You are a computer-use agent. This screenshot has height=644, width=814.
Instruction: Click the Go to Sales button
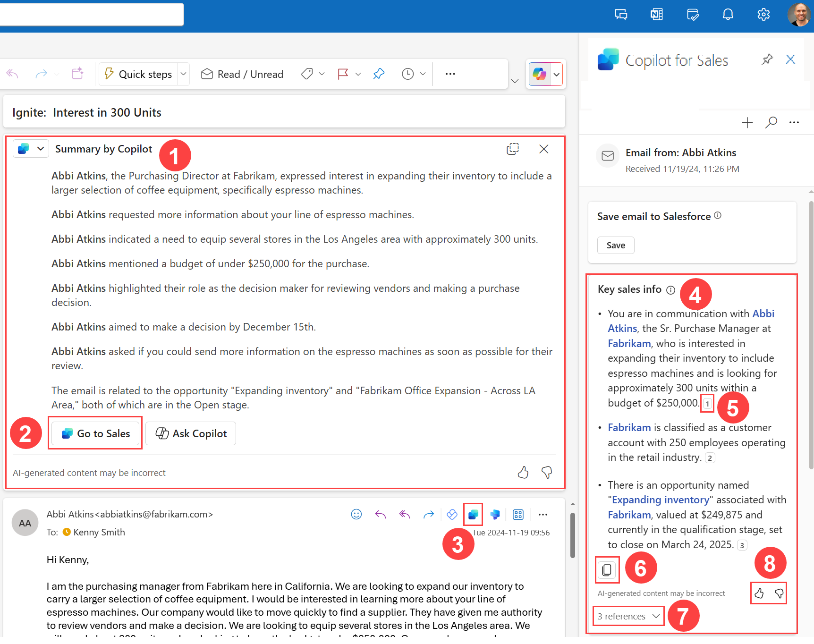click(95, 433)
